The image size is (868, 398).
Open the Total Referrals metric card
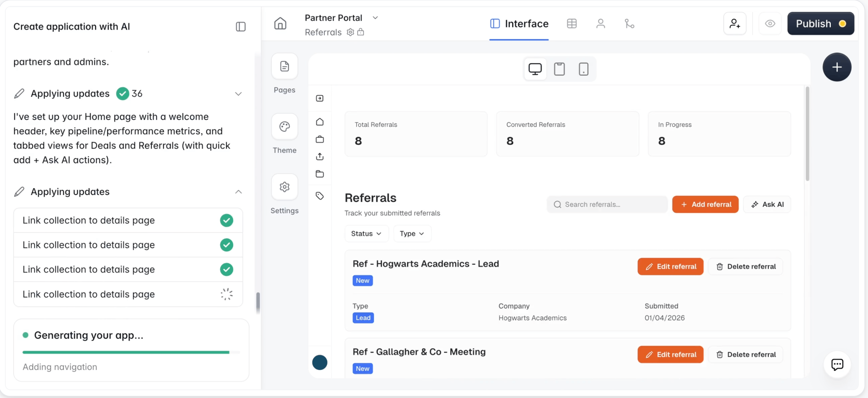(416, 134)
